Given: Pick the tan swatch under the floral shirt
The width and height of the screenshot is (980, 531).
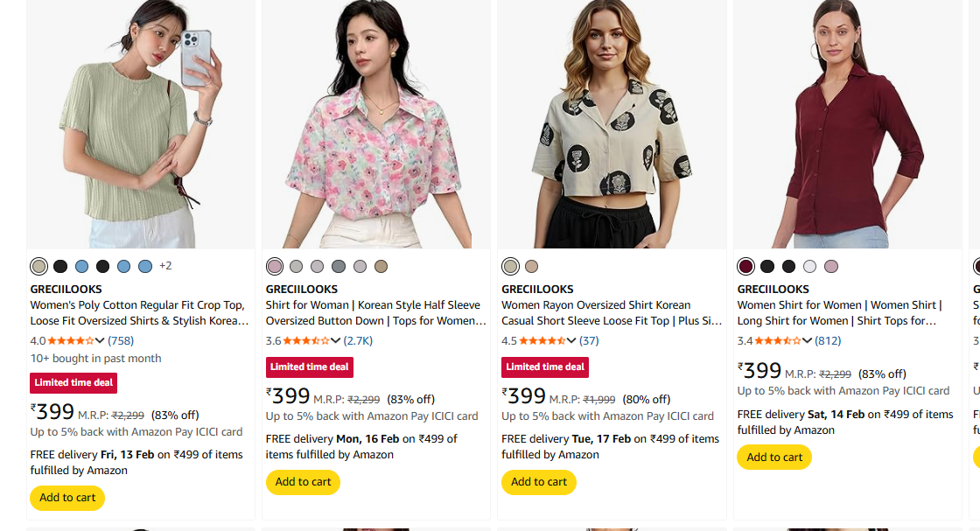Looking at the screenshot, I should (381, 266).
